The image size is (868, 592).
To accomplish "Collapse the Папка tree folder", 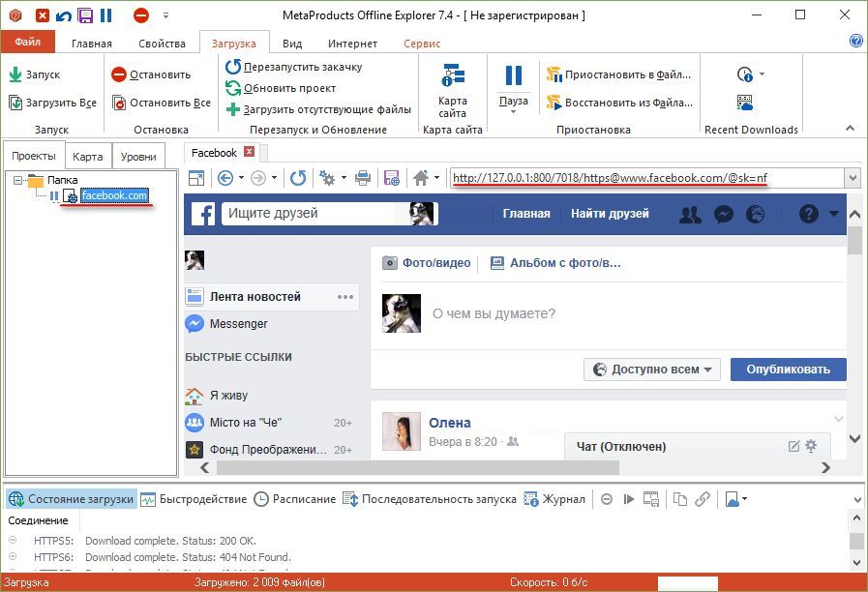I will pyautogui.click(x=17, y=180).
